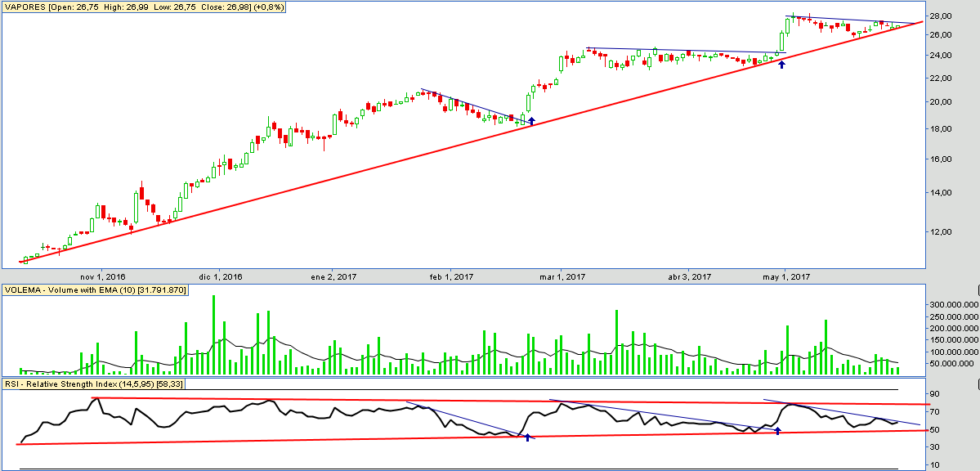Select the RSI Relative Strength Index panel title

94,384
